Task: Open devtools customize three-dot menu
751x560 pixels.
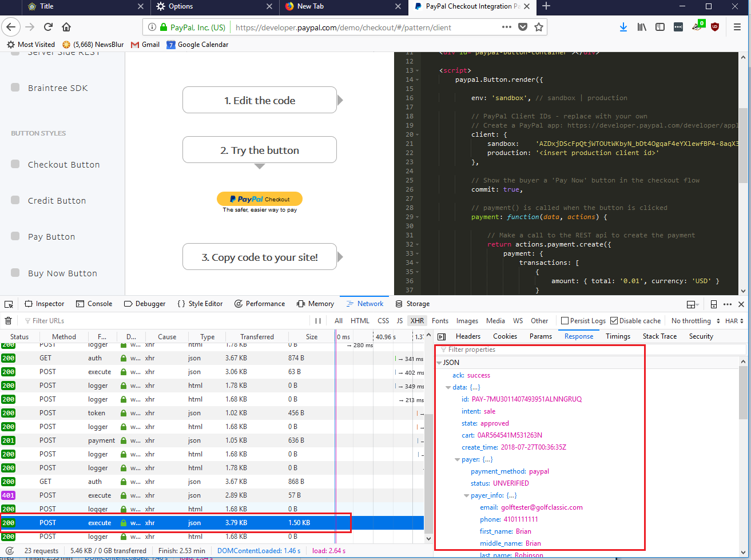Action: coord(727,304)
